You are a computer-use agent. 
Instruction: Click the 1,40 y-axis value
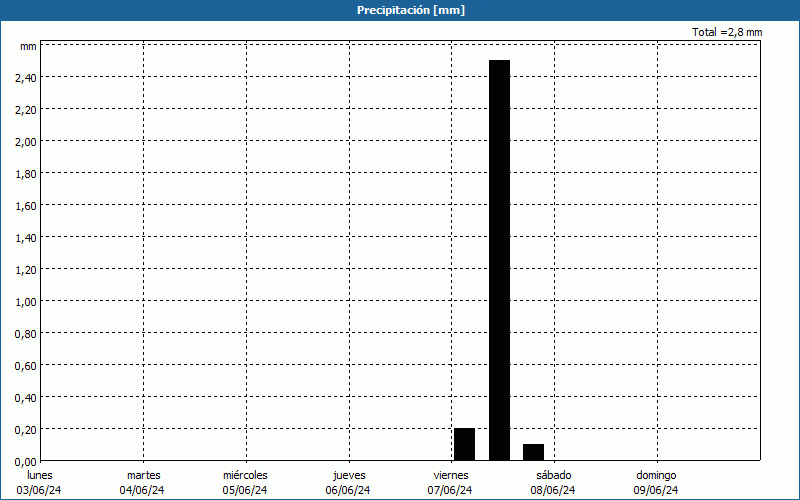(x=26, y=238)
